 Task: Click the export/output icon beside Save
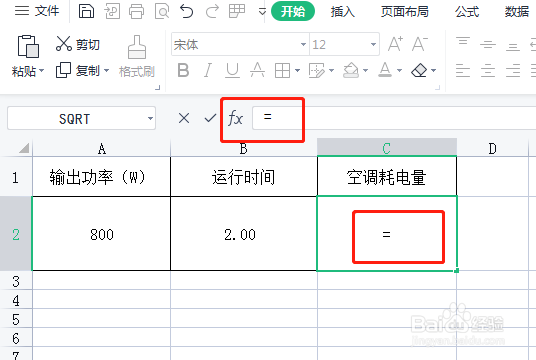112,11
